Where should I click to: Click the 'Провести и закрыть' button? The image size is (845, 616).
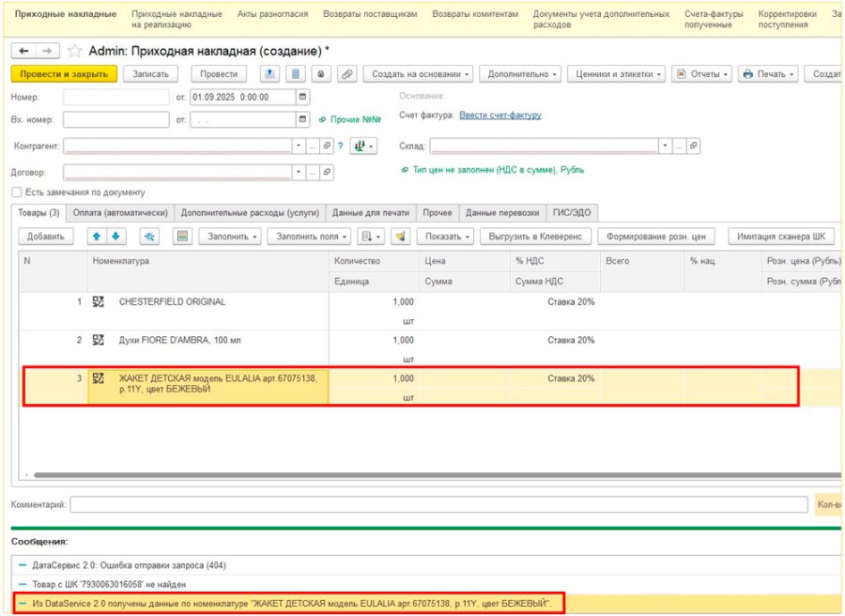pyautogui.click(x=64, y=74)
